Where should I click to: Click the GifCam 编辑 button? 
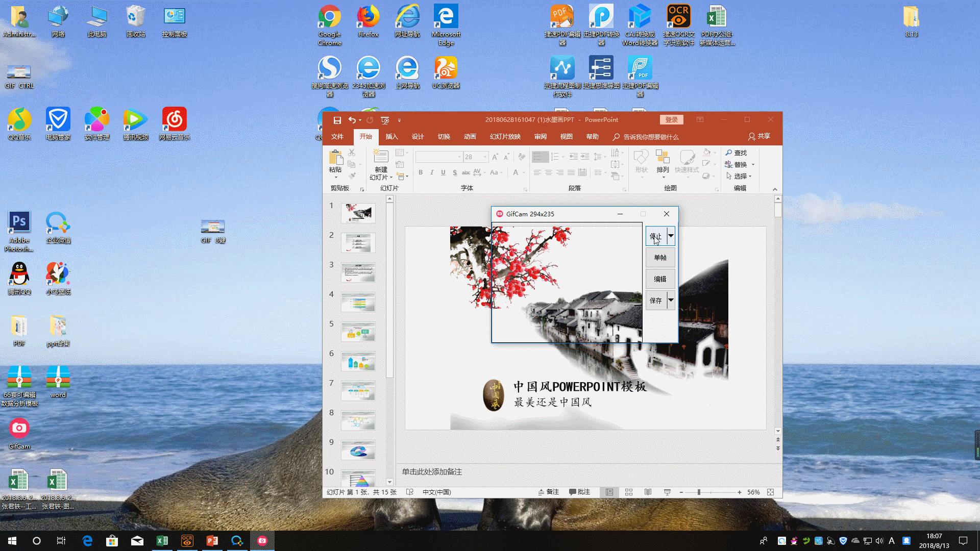click(660, 279)
